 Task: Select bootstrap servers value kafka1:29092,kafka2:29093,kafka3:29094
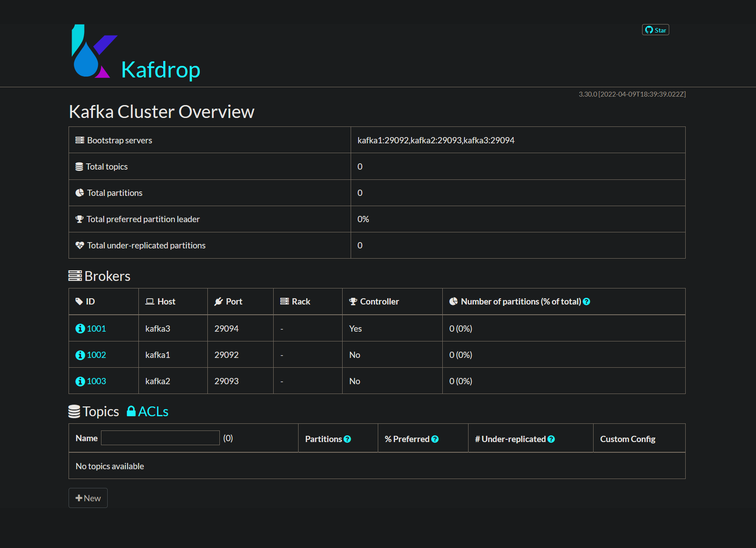coord(436,140)
